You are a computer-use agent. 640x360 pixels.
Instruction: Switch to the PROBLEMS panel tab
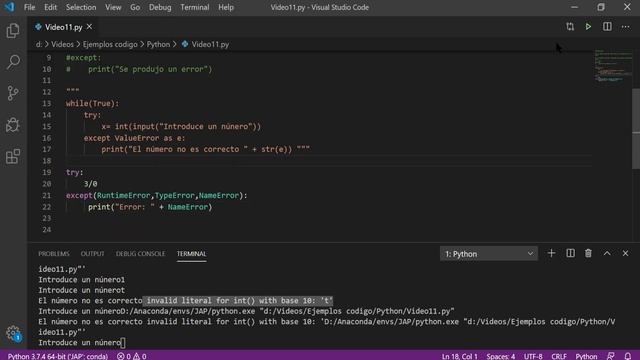(54, 254)
